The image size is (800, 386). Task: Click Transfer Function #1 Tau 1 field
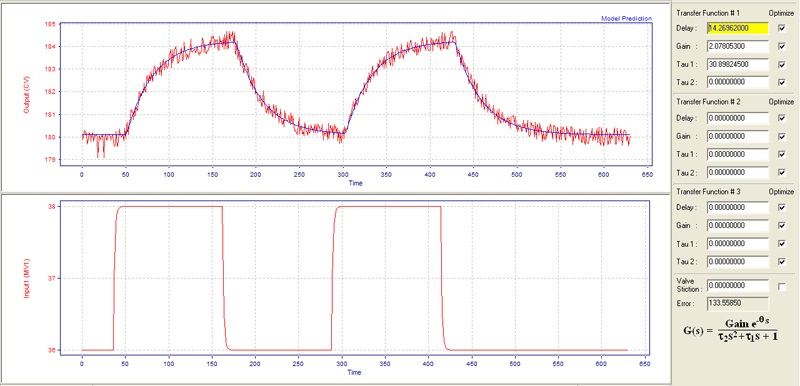pyautogui.click(x=737, y=65)
